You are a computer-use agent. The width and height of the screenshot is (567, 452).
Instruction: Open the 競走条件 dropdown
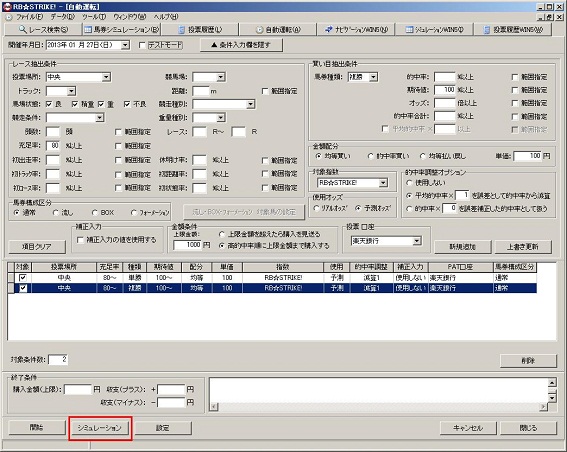point(99,118)
